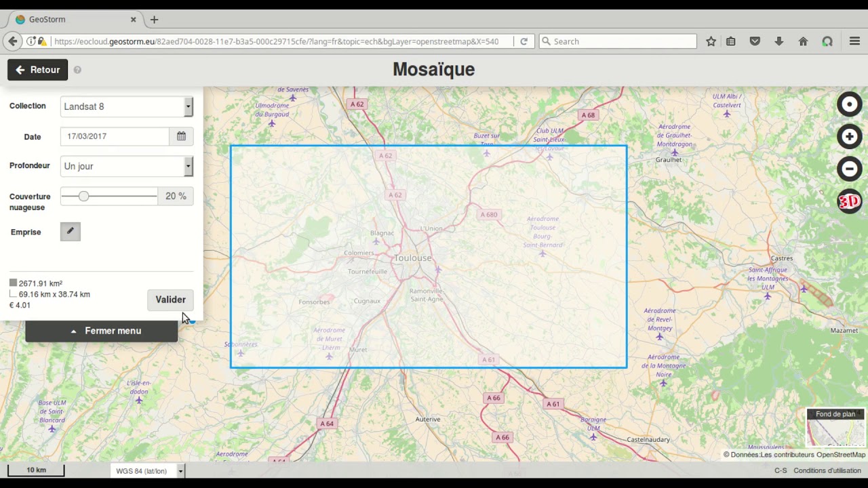This screenshot has width=868, height=488.
Task: Click the site info icon in address bar
Action: coord(31,41)
